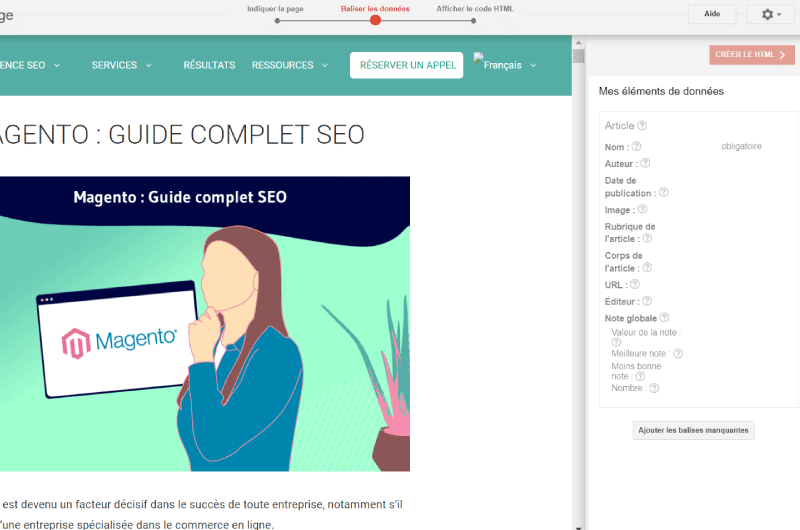Click the broken flag image before Français
The width and height of the screenshot is (800, 530).
coord(478,58)
